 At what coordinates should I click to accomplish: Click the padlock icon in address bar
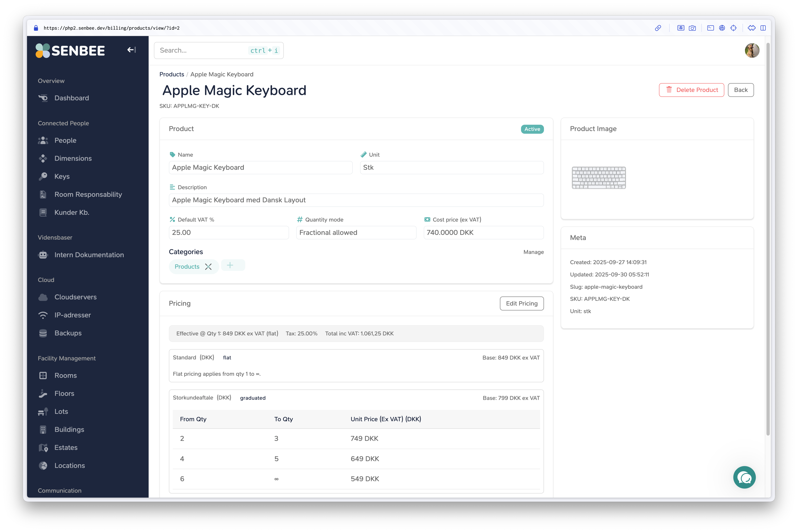coord(36,28)
